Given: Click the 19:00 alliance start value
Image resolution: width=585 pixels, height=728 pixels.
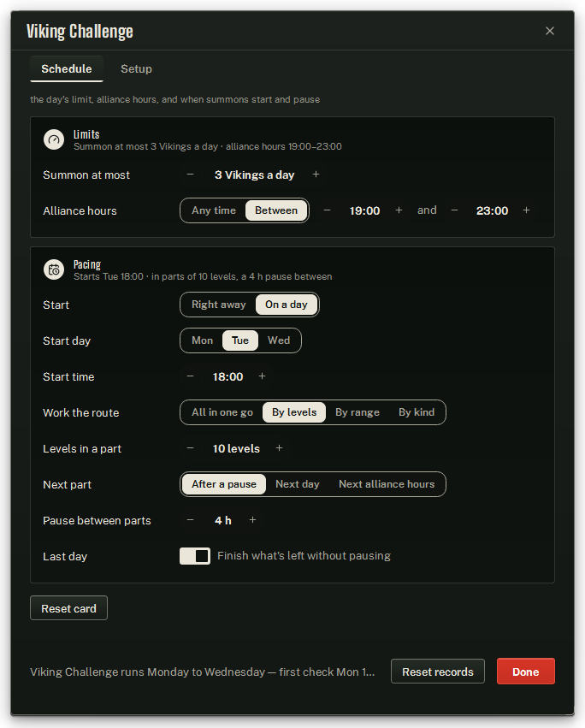Looking at the screenshot, I should click(364, 210).
